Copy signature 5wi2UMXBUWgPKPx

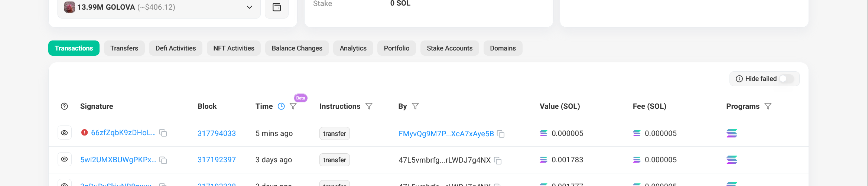point(163,160)
